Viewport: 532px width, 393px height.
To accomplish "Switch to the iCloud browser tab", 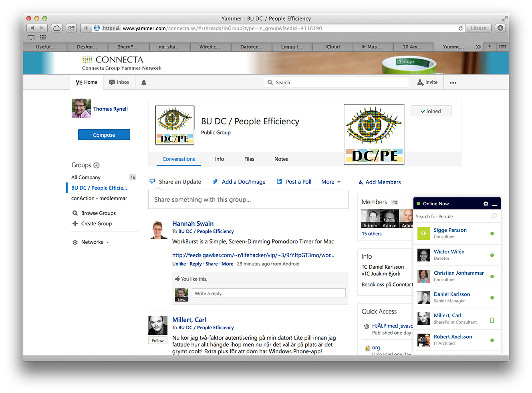I will pyautogui.click(x=332, y=47).
